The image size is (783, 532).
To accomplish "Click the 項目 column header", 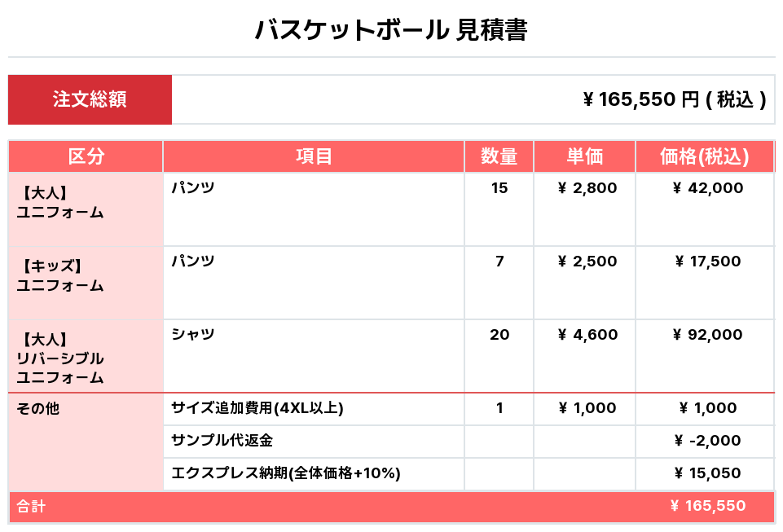I will [x=314, y=156].
